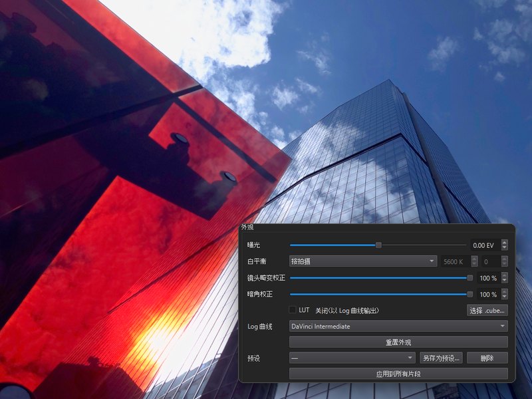Viewport: 532px width, 399px height.
Task: Click the 另存为预设... button
Action: point(441,358)
